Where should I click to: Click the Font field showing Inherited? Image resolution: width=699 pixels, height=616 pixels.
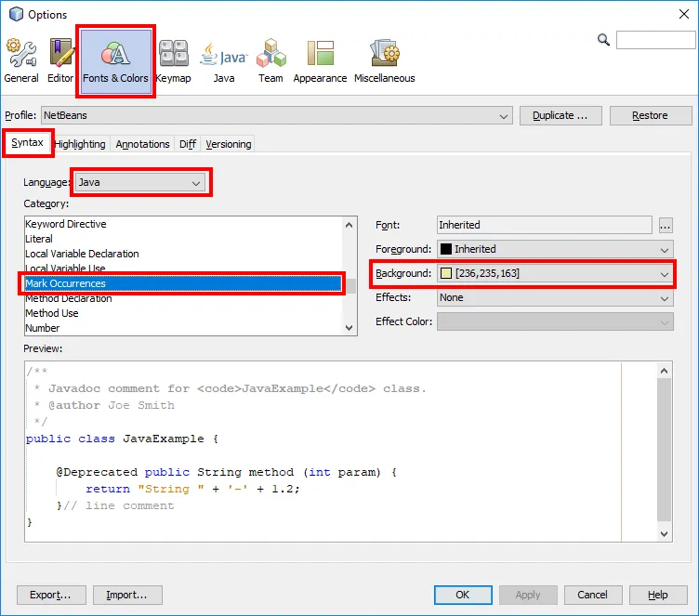pyautogui.click(x=545, y=225)
